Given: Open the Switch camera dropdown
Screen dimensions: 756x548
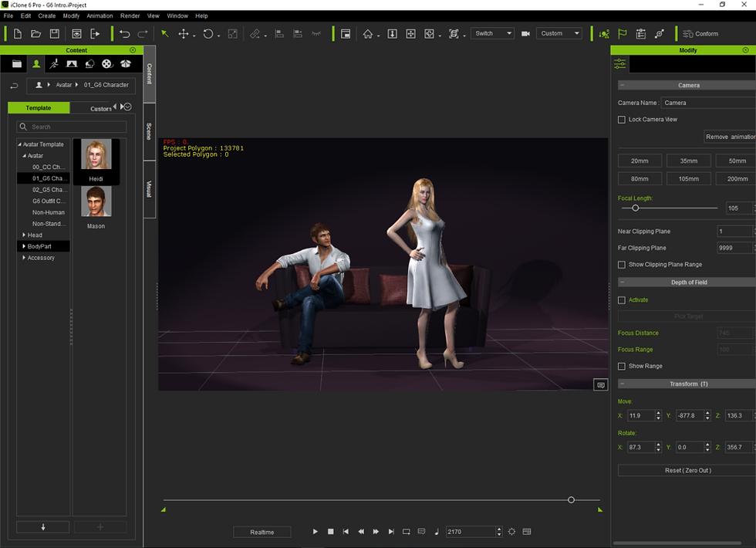Looking at the screenshot, I should (x=492, y=34).
